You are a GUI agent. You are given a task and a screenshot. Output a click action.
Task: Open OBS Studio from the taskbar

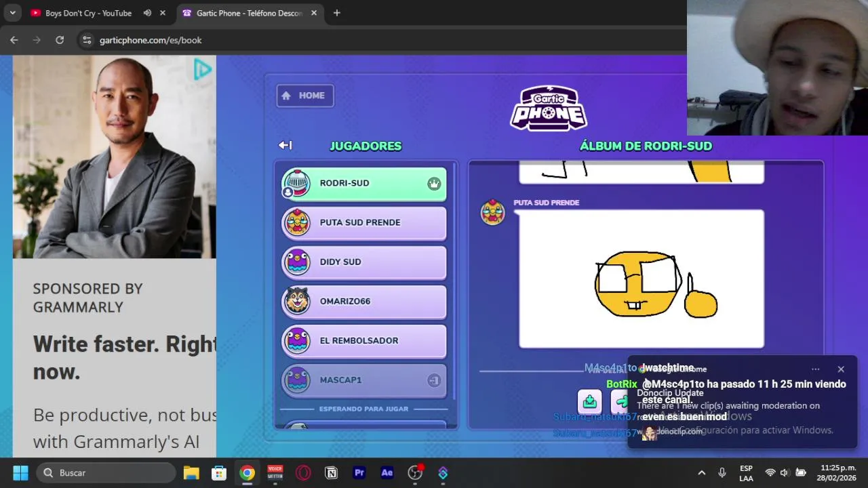coord(415,472)
